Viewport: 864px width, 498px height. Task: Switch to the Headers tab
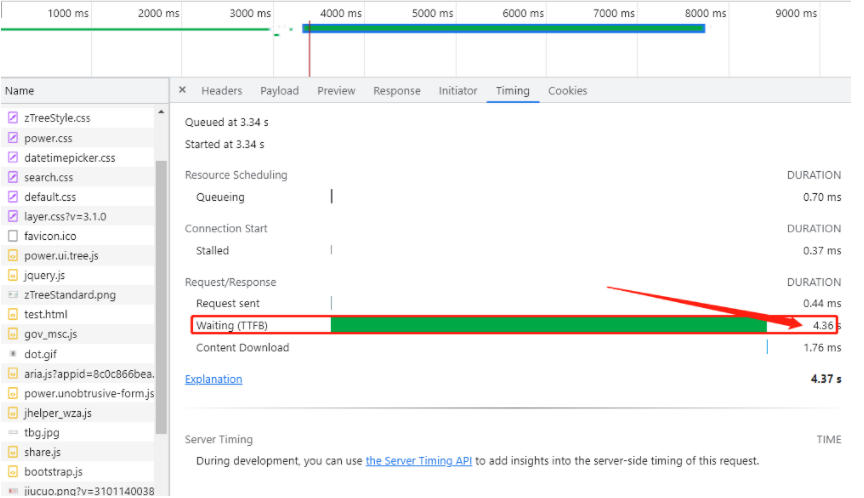(x=221, y=91)
